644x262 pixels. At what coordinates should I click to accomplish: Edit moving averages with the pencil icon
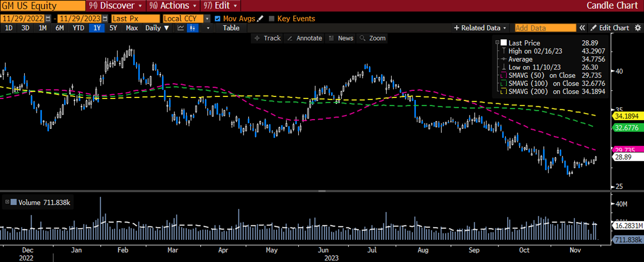click(x=260, y=19)
